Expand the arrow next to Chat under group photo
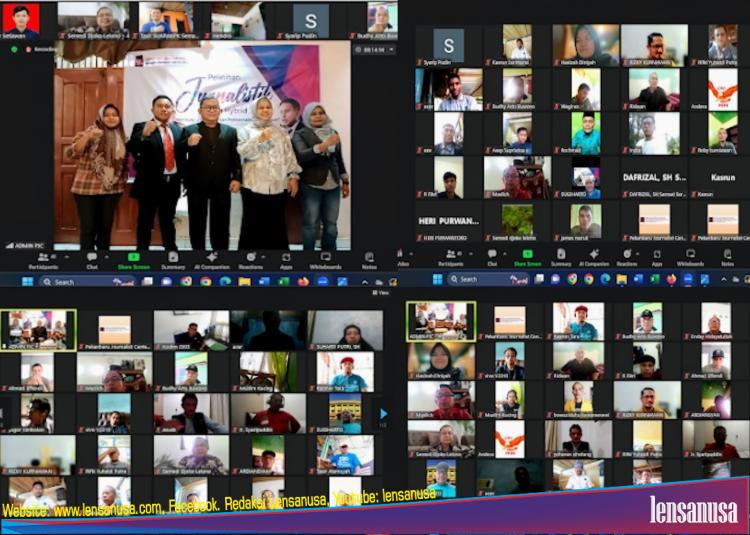Viewport: 750px width, 535px height. point(106,255)
